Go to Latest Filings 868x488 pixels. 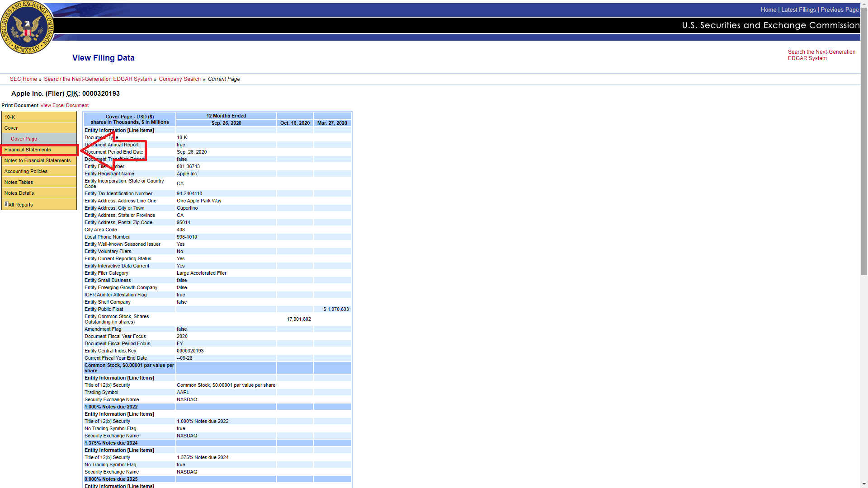click(x=798, y=9)
